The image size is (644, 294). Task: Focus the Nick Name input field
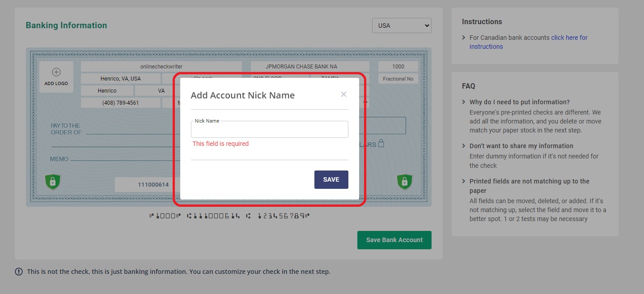[270, 129]
